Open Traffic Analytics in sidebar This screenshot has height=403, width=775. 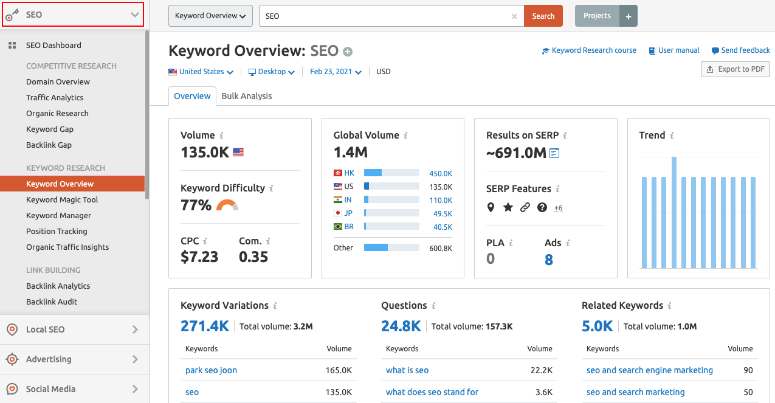(55, 97)
